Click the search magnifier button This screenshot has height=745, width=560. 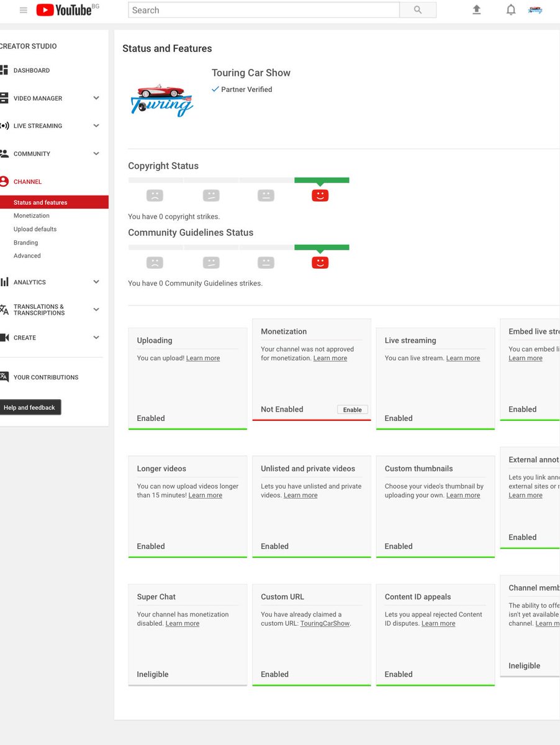[x=418, y=10]
